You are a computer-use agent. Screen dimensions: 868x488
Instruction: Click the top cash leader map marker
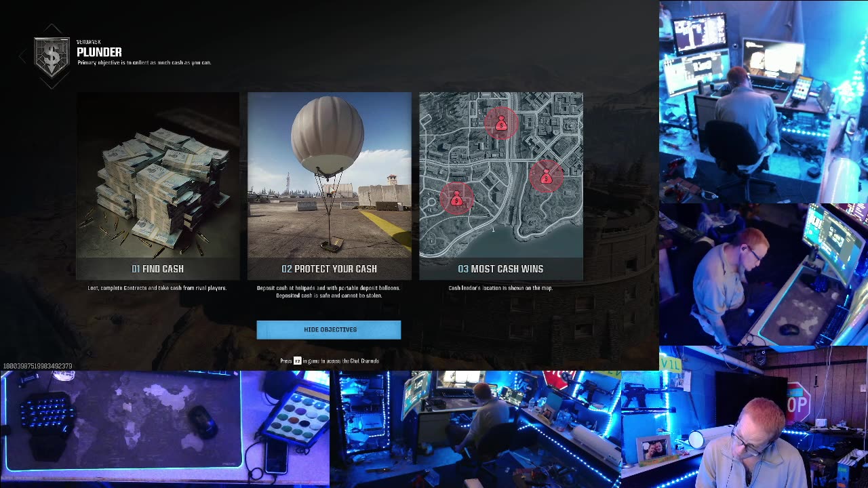pos(501,123)
